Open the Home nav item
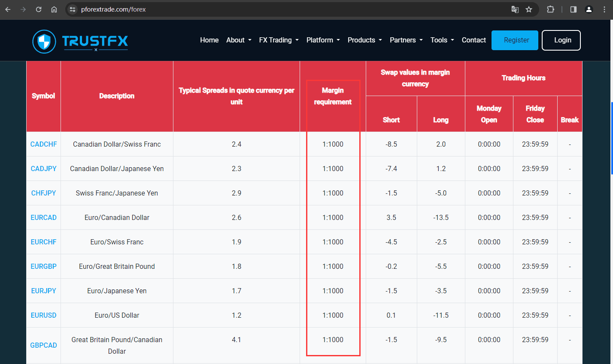This screenshot has width=613, height=364. pyautogui.click(x=209, y=40)
